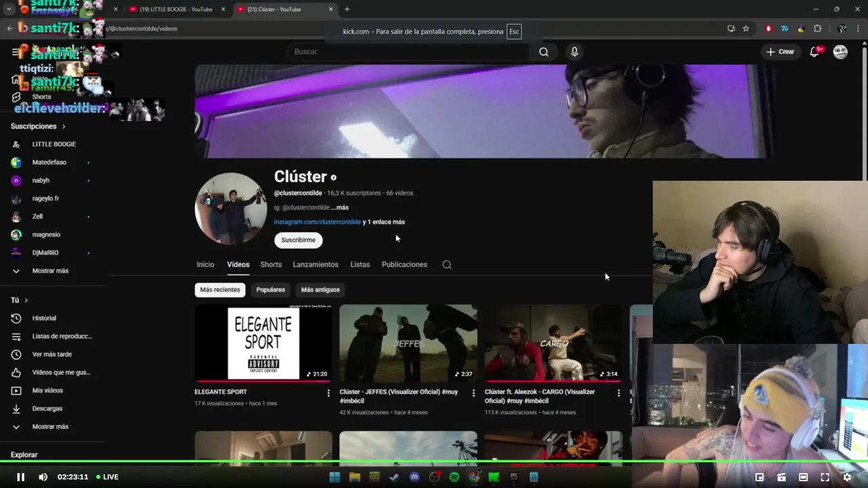Screen dimensions: 868x488
Task: Open Ver más tarde in sidebar
Action: (52, 354)
